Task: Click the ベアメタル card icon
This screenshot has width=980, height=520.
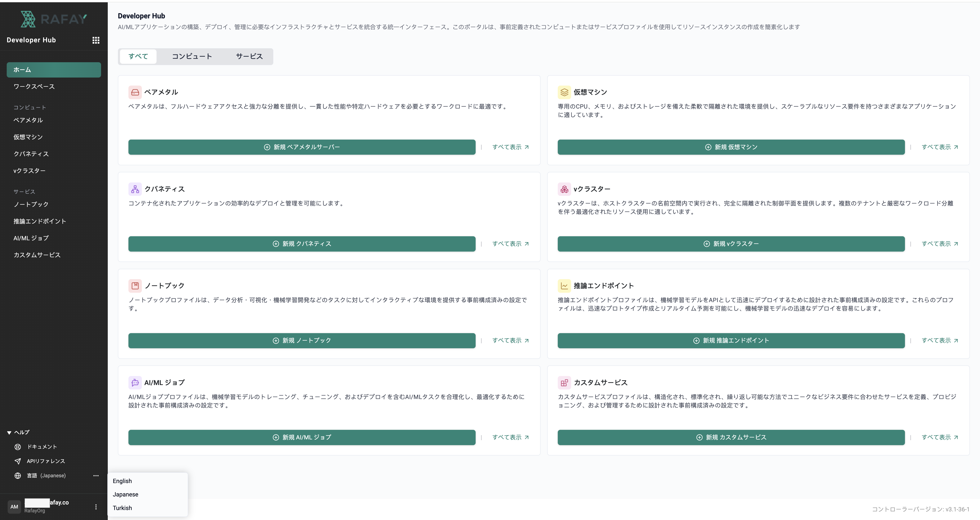Action: point(135,92)
